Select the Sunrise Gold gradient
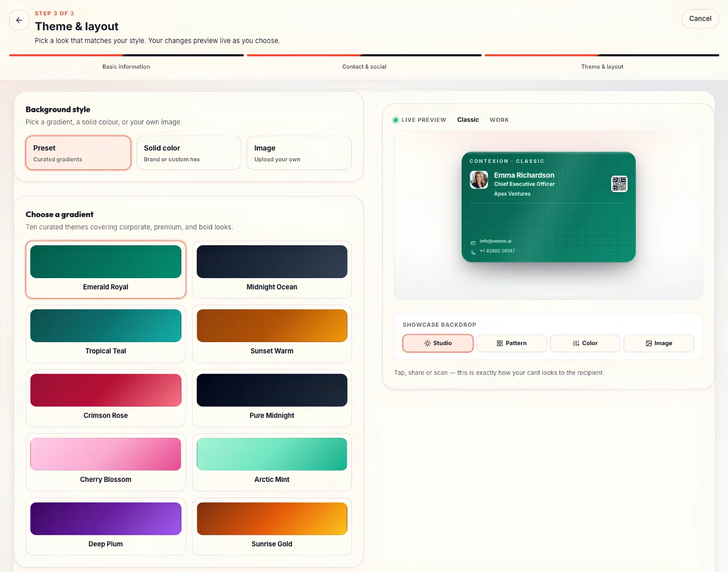The image size is (728, 572). click(272, 526)
